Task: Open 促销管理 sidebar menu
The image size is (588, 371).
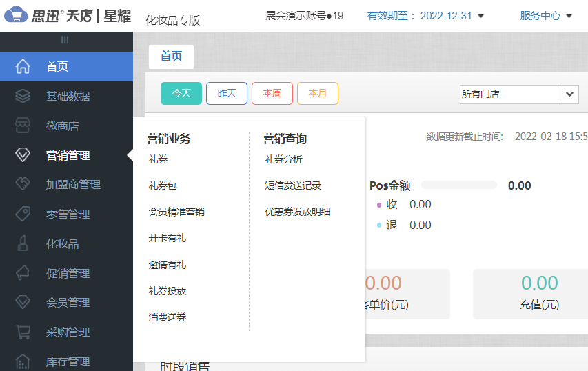Action: tap(66, 273)
